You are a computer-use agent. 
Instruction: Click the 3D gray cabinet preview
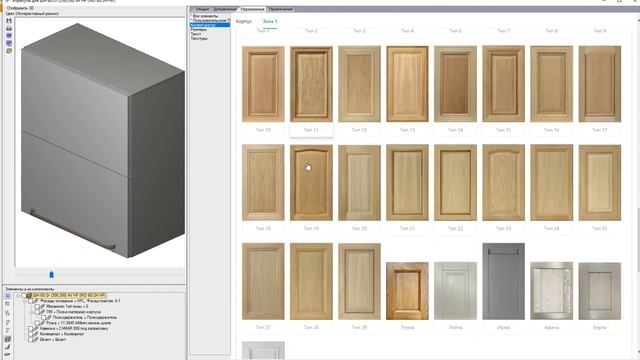pos(102,141)
